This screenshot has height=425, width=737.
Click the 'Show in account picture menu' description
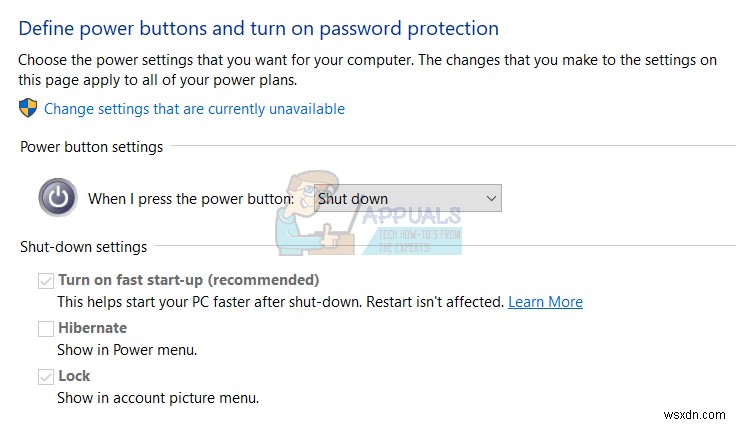coord(158,398)
